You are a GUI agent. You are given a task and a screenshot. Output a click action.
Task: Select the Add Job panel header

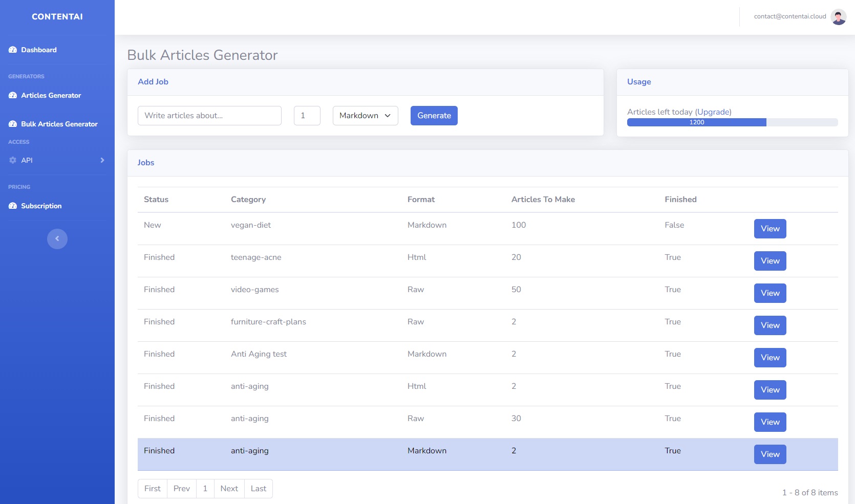click(153, 81)
